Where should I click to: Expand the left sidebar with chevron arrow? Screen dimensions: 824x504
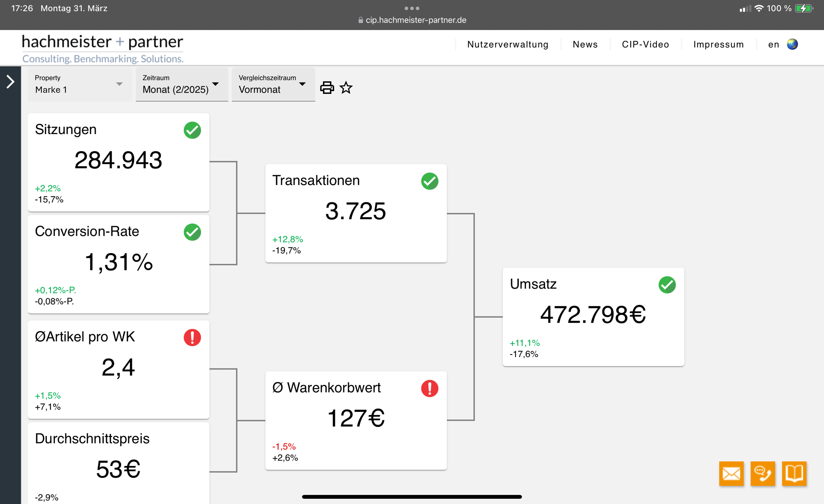pos(10,82)
